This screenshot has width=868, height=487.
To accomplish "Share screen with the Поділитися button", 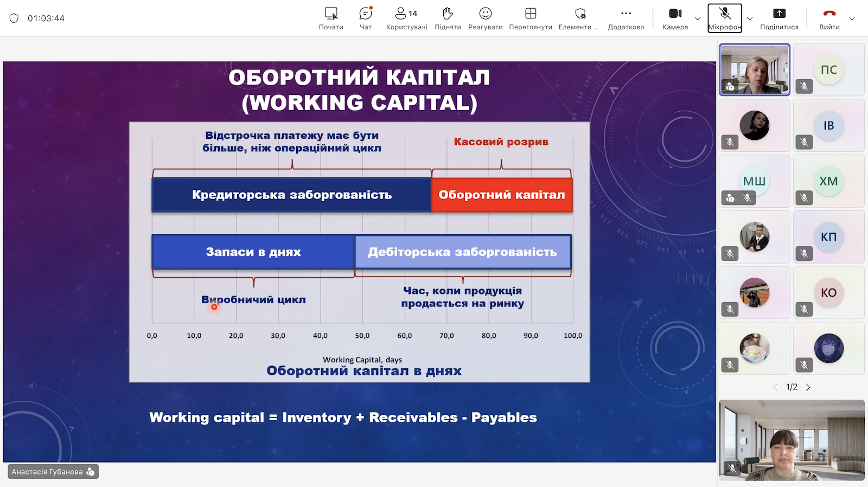I will (779, 18).
